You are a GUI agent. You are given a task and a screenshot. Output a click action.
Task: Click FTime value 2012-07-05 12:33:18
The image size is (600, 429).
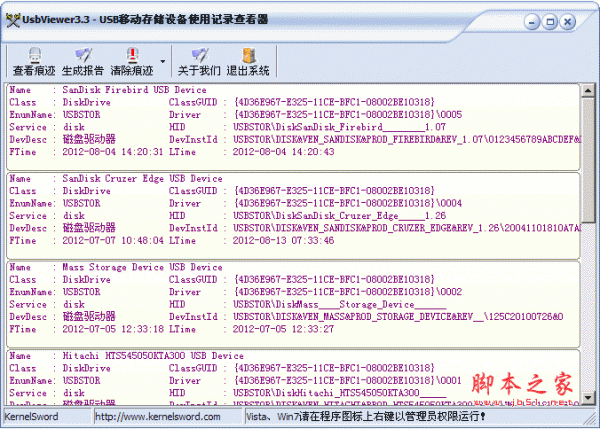coord(113,329)
